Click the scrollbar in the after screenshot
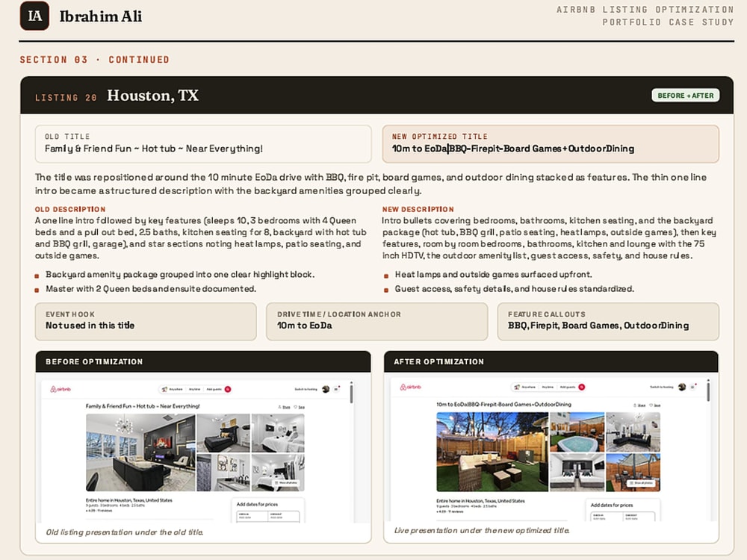Screen dimensions: 747x560 coord(708,391)
